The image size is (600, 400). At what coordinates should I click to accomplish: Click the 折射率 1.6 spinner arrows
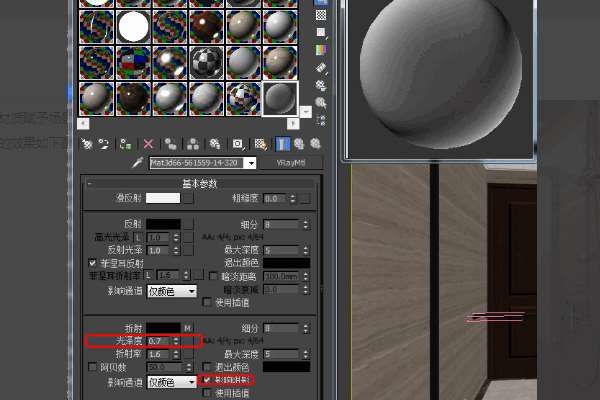tap(176, 354)
